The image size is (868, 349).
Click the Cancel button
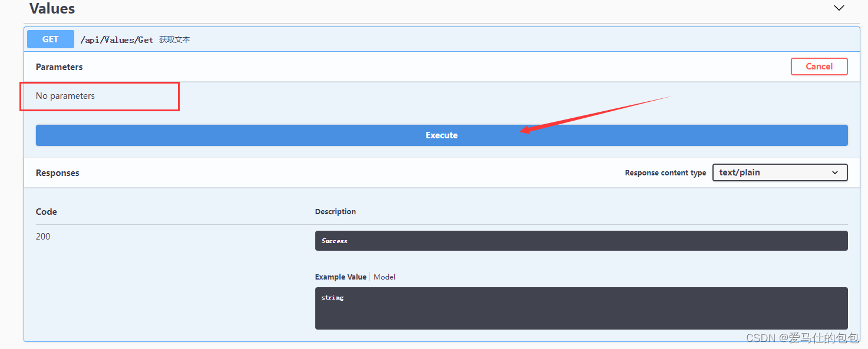pos(819,67)
